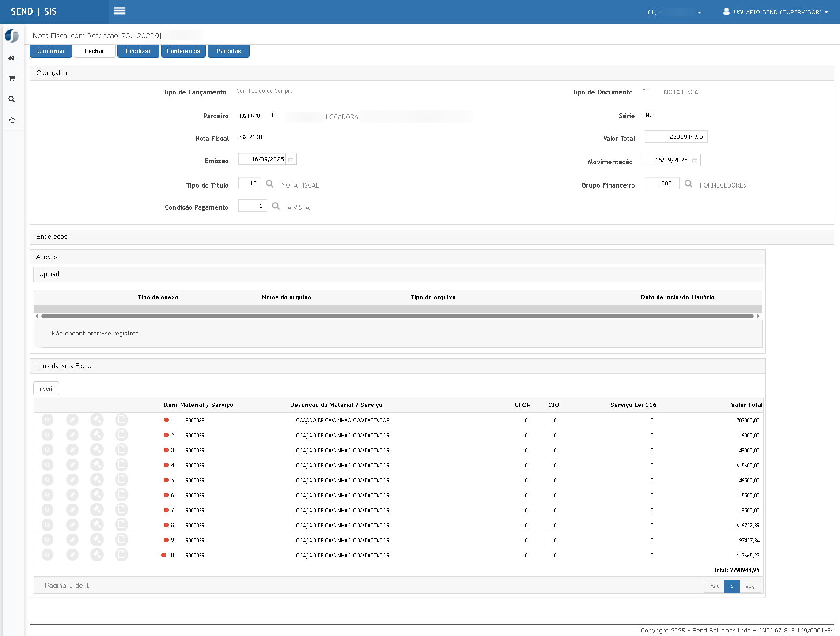Click the Valor Total input field
The width and height of the screenshot is (840, 636).
pyautogui.click(x=676, y=137)
